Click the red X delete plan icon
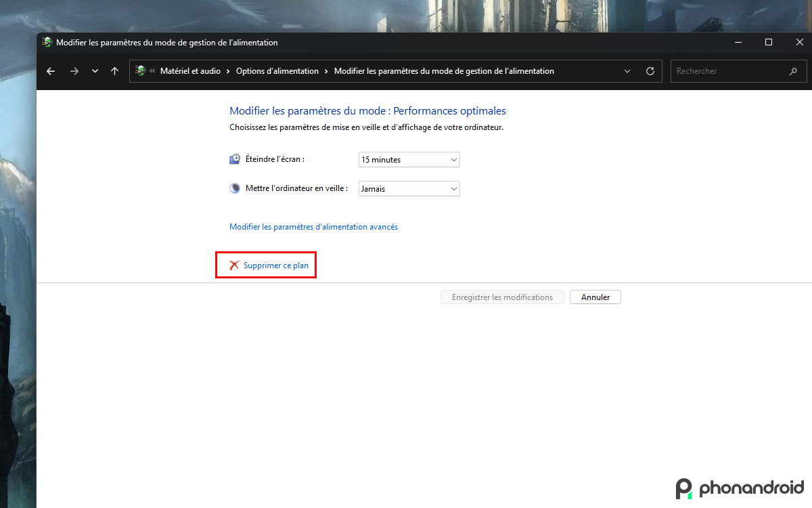The image size is (812, 508). 233,266
